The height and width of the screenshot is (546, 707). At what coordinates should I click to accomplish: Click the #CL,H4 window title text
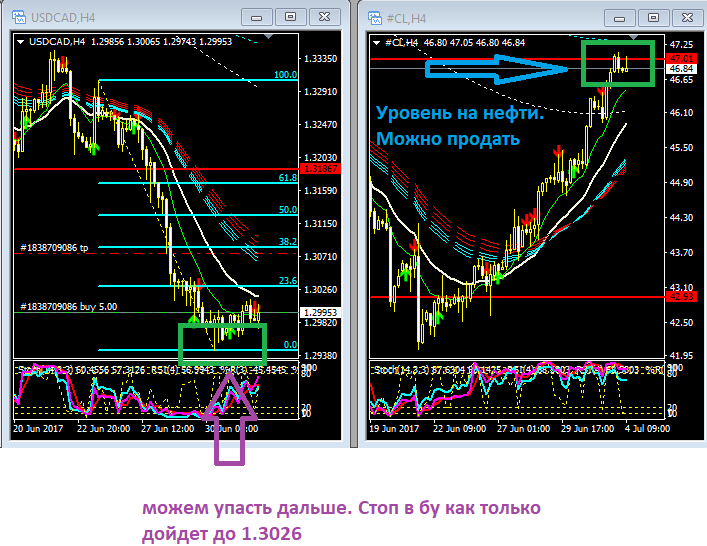406,18
